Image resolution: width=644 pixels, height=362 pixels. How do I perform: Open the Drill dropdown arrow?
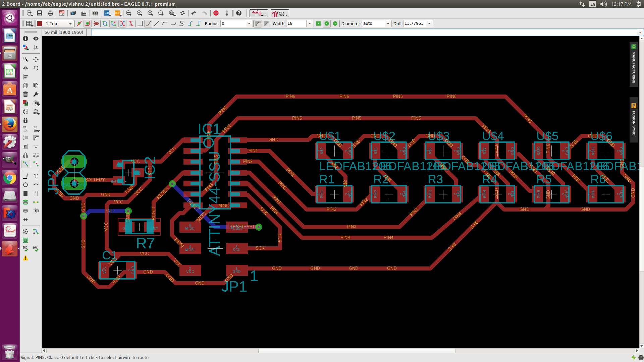point(429,23)
